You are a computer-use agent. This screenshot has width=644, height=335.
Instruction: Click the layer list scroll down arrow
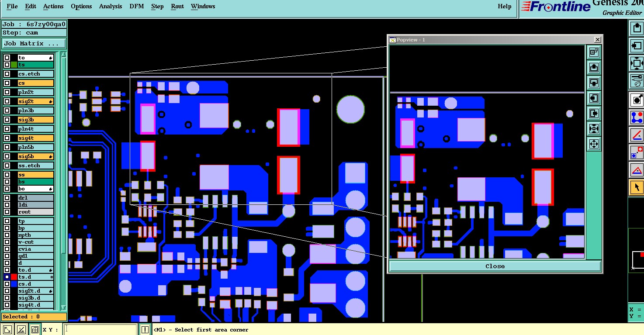(x=64, y=307)
